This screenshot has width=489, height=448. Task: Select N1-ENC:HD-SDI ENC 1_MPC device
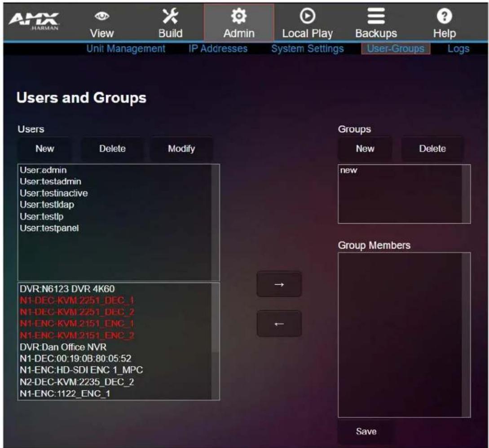(x=115, y=370)
